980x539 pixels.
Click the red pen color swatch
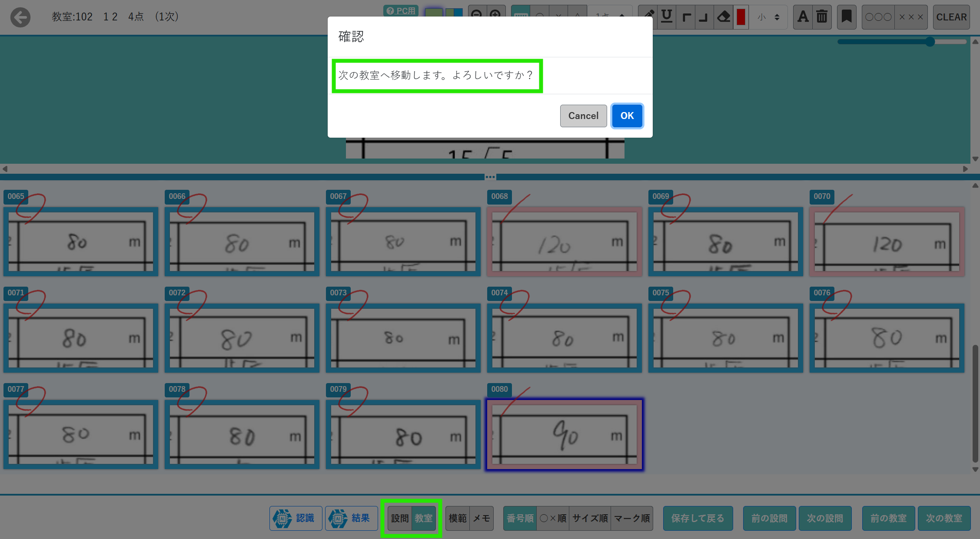pyautogui.click(x=741, y=17)
